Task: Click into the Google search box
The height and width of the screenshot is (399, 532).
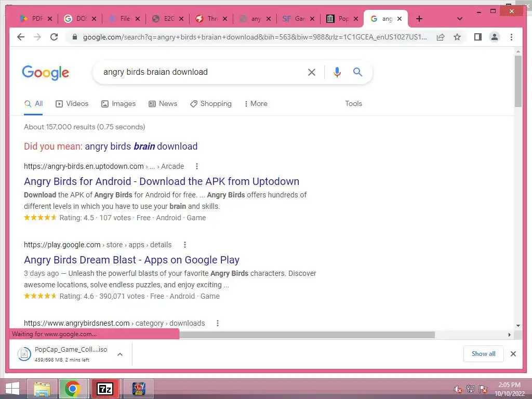Action: point(204,72)
